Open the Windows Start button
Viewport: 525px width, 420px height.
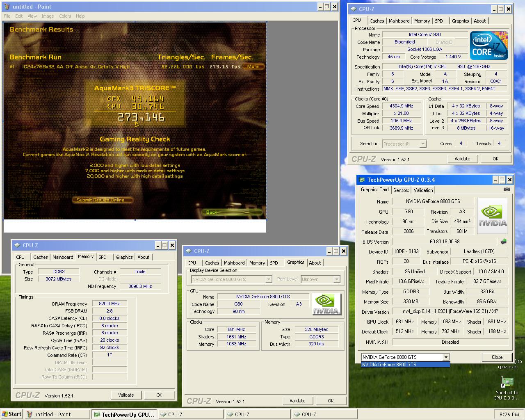[11, 414]
